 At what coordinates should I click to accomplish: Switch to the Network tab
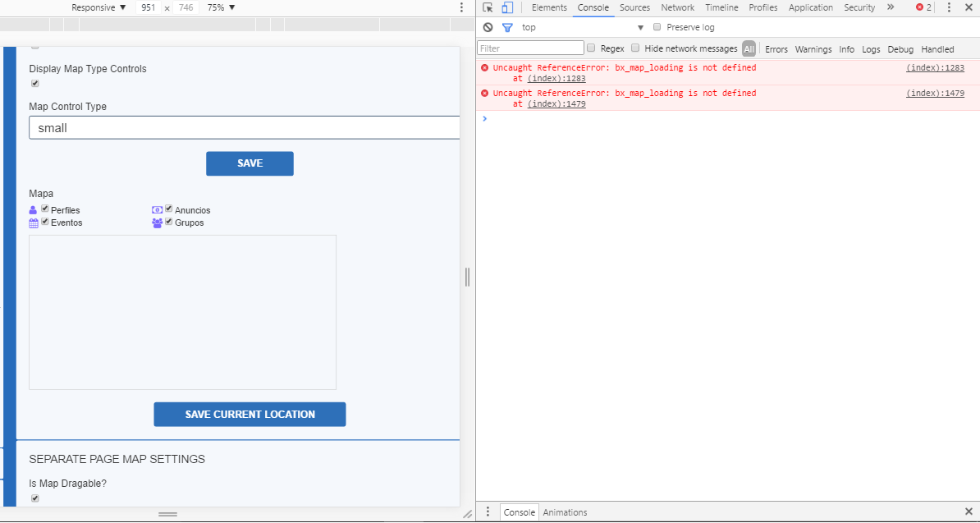677,7
